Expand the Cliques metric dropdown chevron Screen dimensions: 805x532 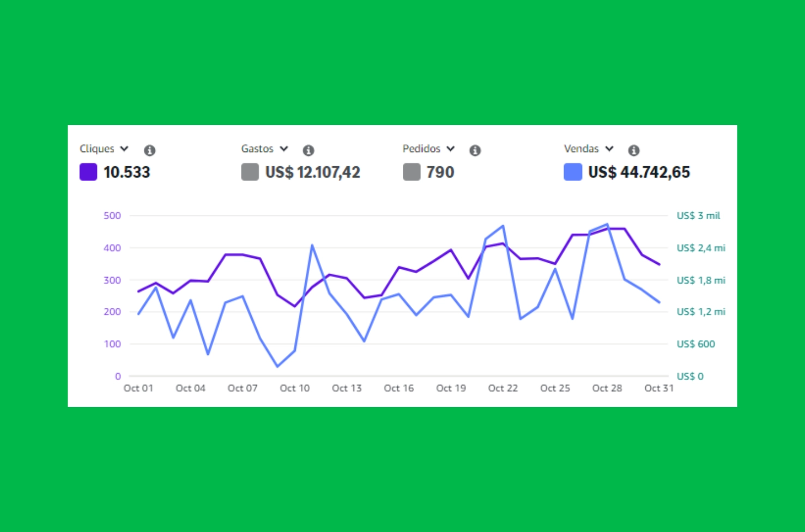[124, 149]
